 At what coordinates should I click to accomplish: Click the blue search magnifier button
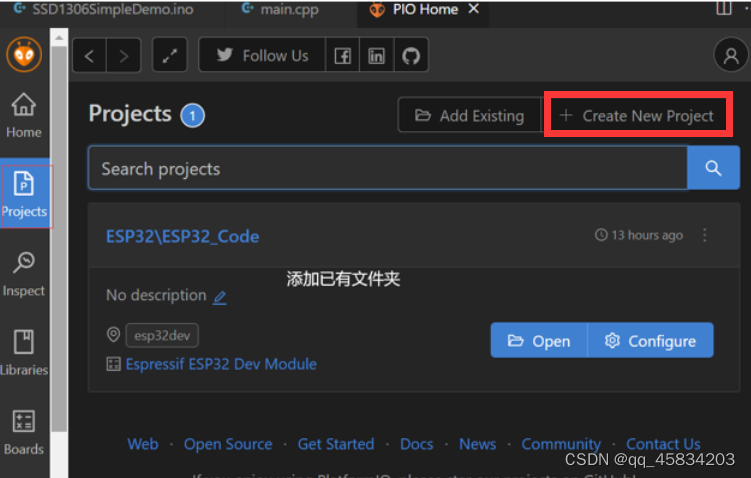(713, 168)
